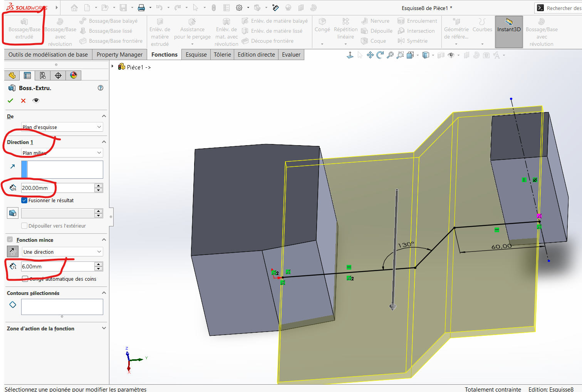Open the Courbes tool
This screenshot has height=392, width=582.
point(482,25)
